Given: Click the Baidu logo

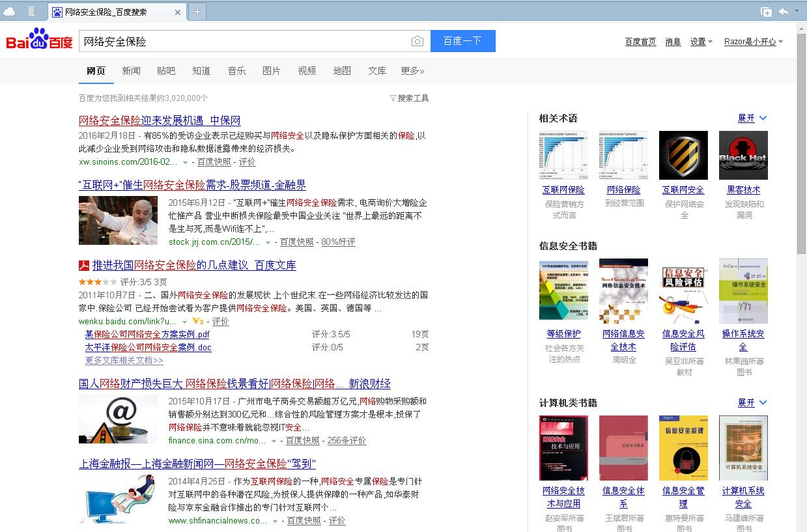Looking at the screenshot, I should [40, 40].
